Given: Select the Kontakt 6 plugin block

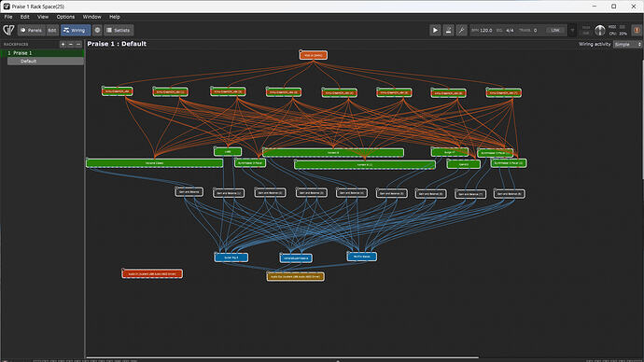Looking at the screenshot, I should pyautogui.click(x=333, y=153).
